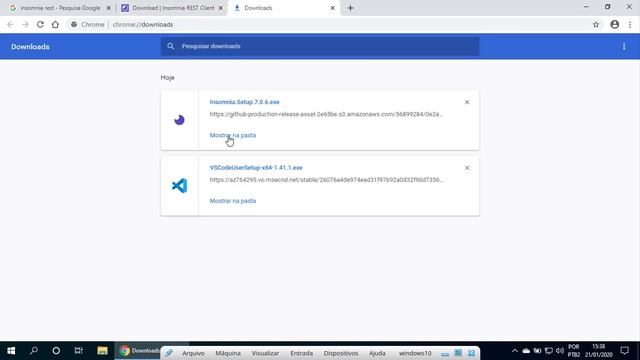Show Insomnia Setup in folder

click(x=233, y=135)
